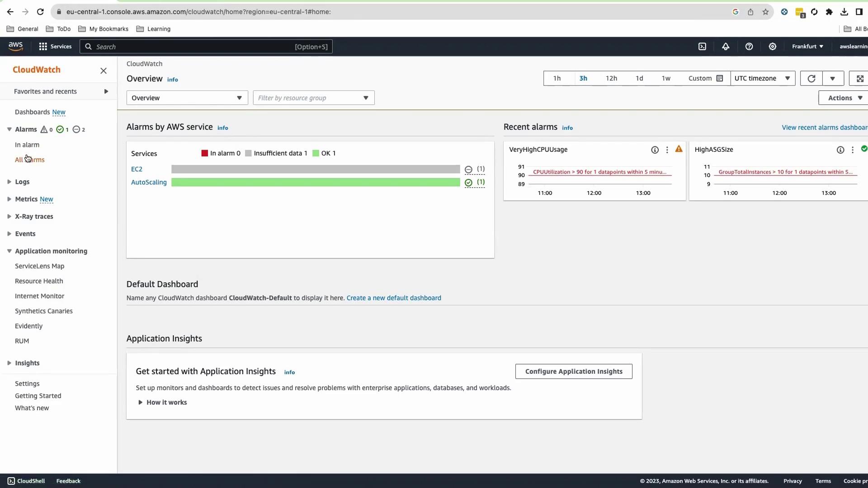This screenshot has width=868, height=488.
Task: Open settings gear in AWS navigation bar
Action: (x=773, y=47)
